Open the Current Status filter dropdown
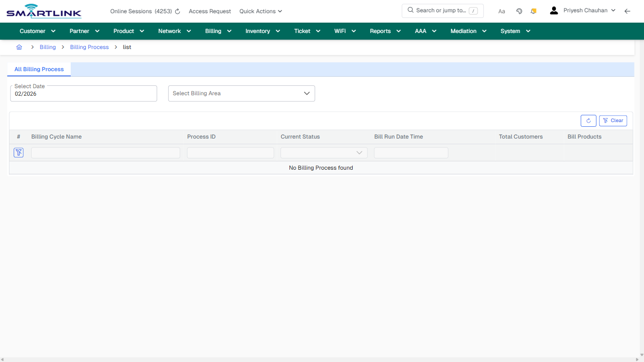Viewport: 644px width, 362px height. point(324,152)
